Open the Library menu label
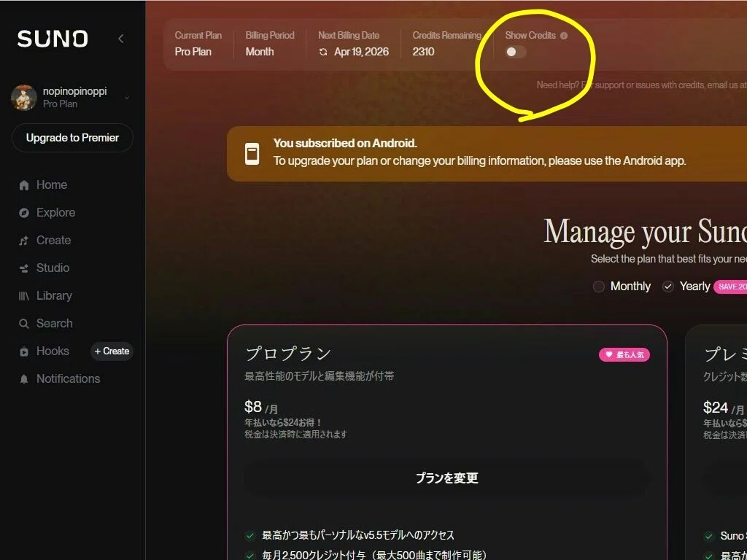Viewport: 747px width, 560px height. tap(54, 296)
